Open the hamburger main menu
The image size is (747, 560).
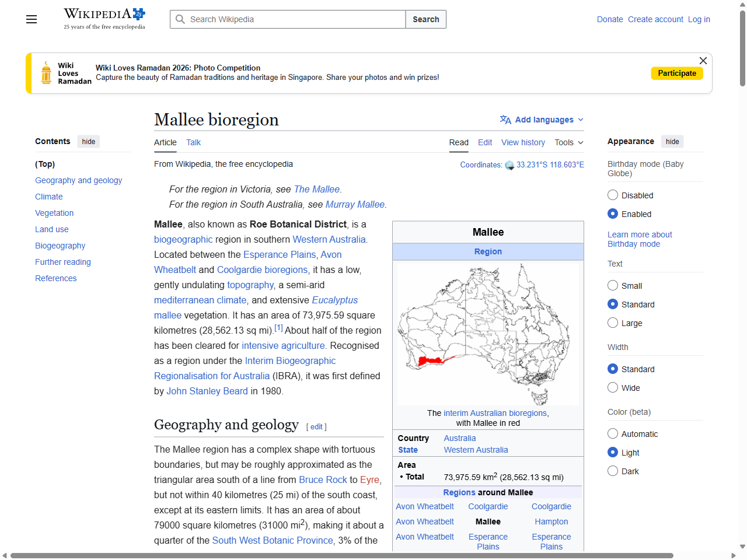31,19
